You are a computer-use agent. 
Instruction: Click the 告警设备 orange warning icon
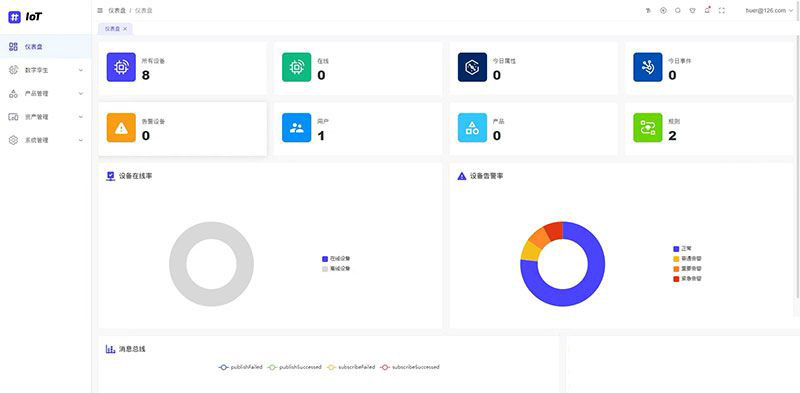coord(121,128)
